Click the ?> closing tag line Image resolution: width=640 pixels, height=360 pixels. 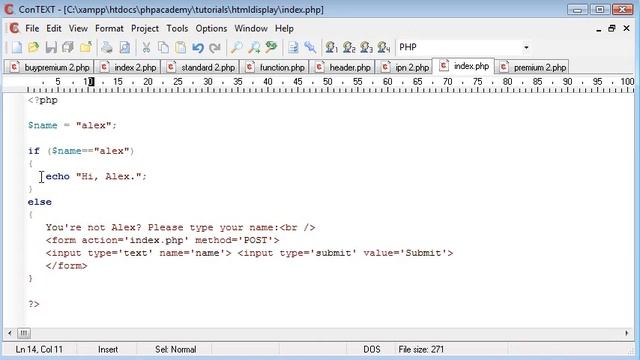click(x=34, y=304)
